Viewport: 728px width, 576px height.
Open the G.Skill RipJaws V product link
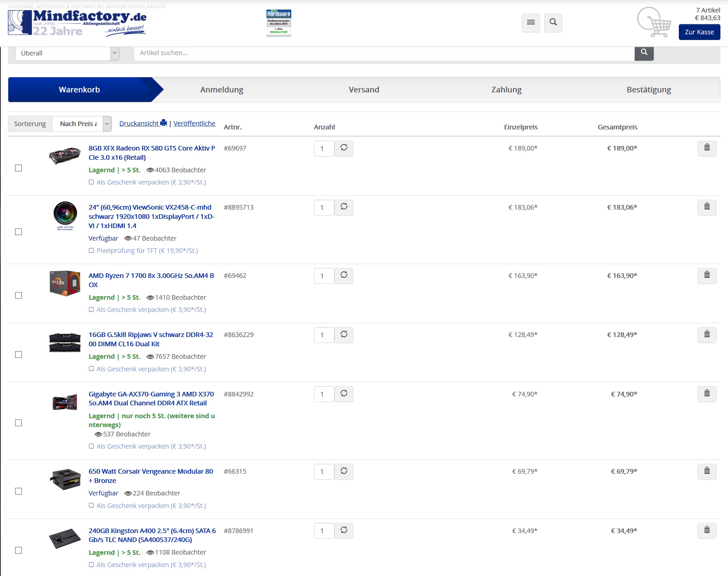click(x=151, y=339)
